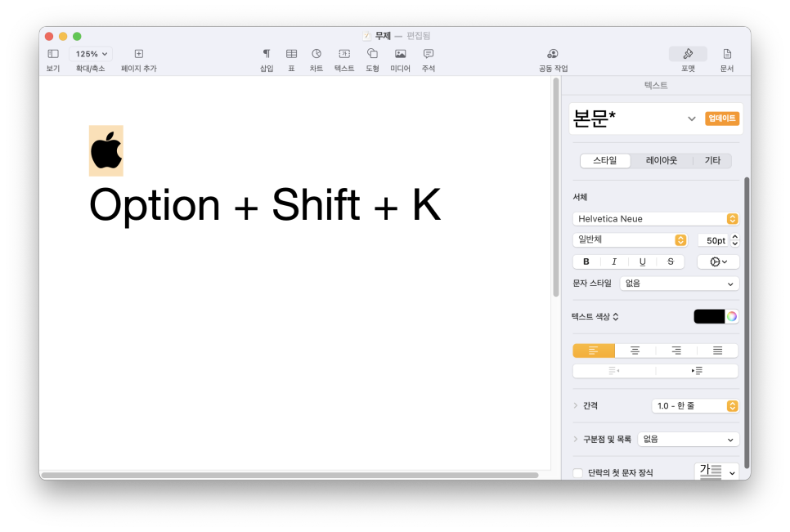
Task: Add a text box with 텍스트 icon
Action: [x=344, y=53]
